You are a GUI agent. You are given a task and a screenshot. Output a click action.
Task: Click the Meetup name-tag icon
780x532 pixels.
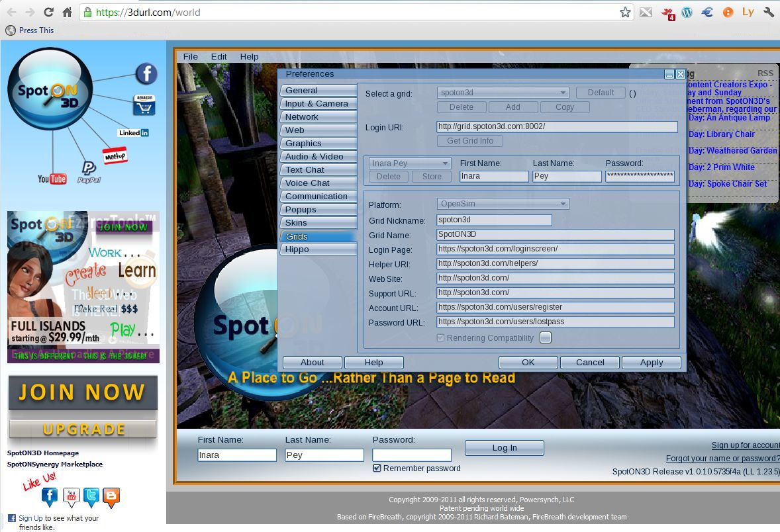(114, 155)
